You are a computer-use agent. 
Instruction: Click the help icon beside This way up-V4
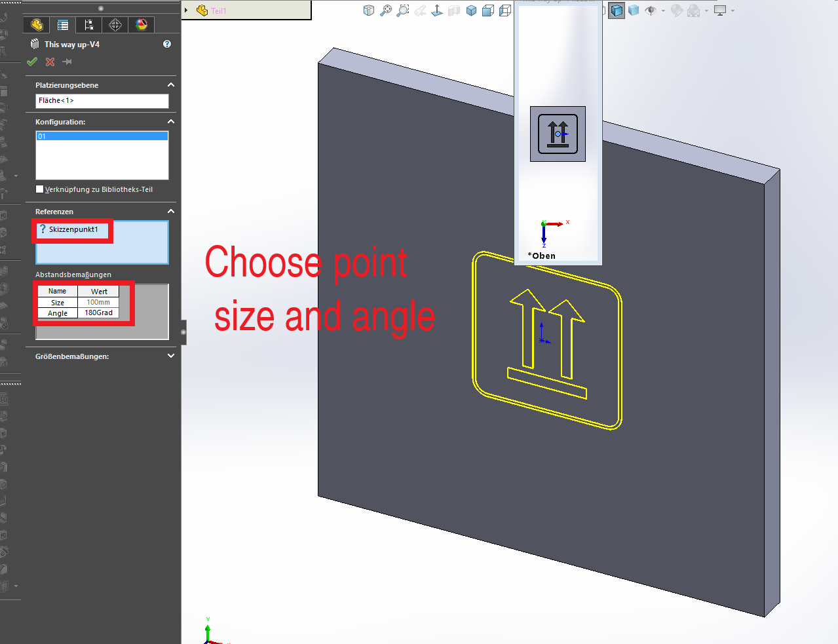coord(167,44)
